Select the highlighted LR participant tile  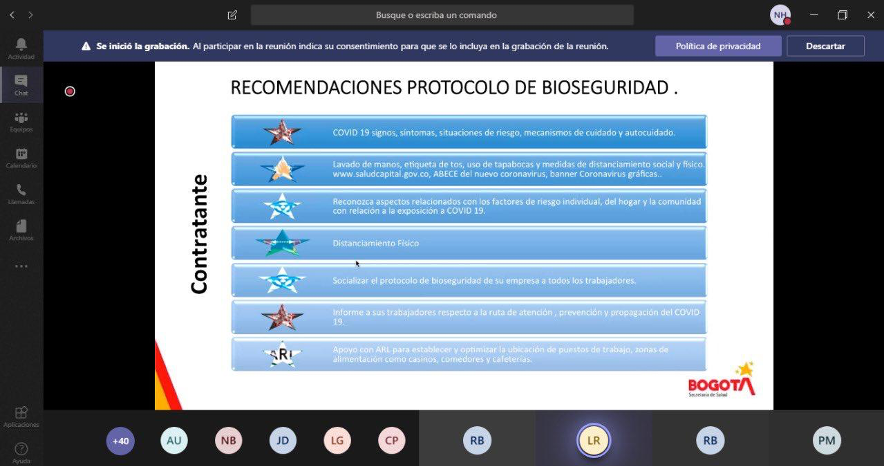(594, 438)
